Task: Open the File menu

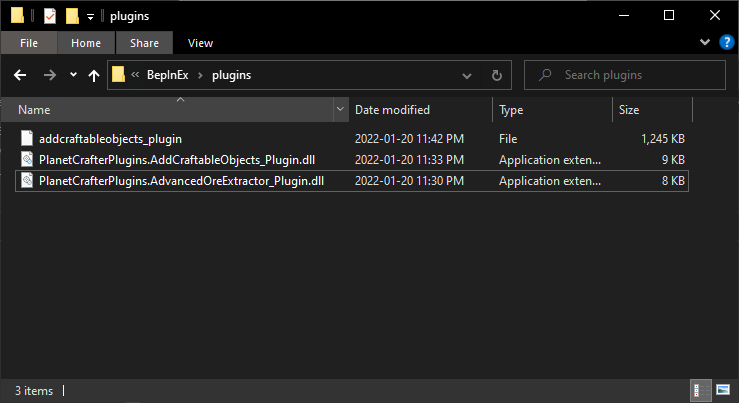Action: tap(29, 43)
